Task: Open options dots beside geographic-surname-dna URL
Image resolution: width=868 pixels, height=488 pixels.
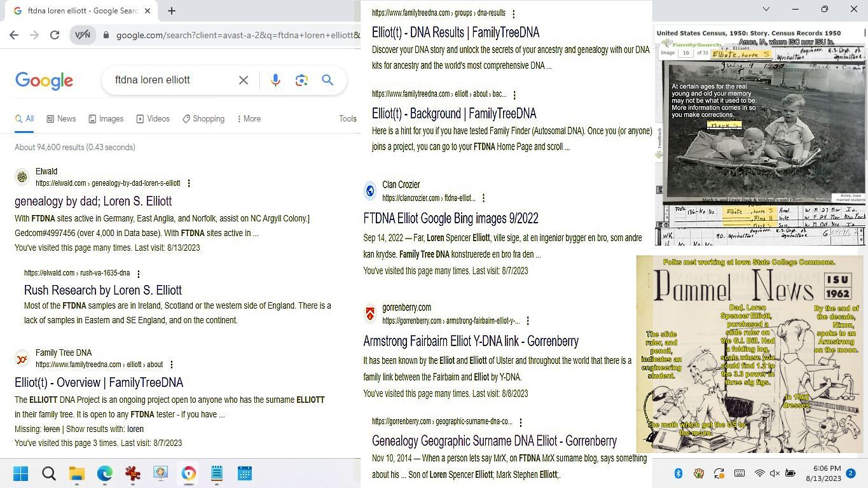Action: (521, 422)
